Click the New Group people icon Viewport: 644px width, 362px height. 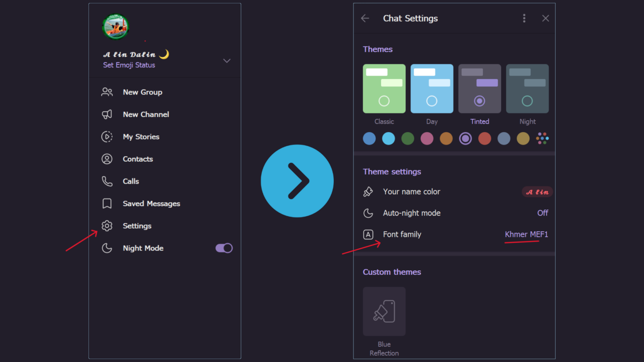[x=107, y=92]
